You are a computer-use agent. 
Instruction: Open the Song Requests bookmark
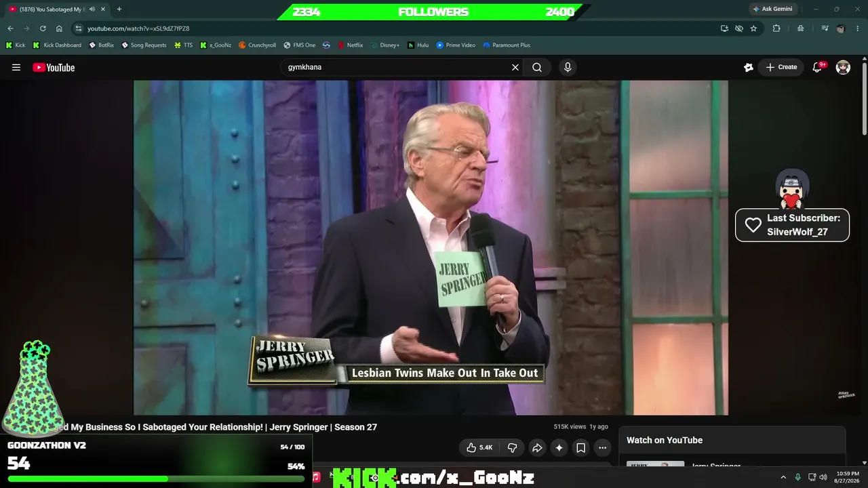(144, 45)
